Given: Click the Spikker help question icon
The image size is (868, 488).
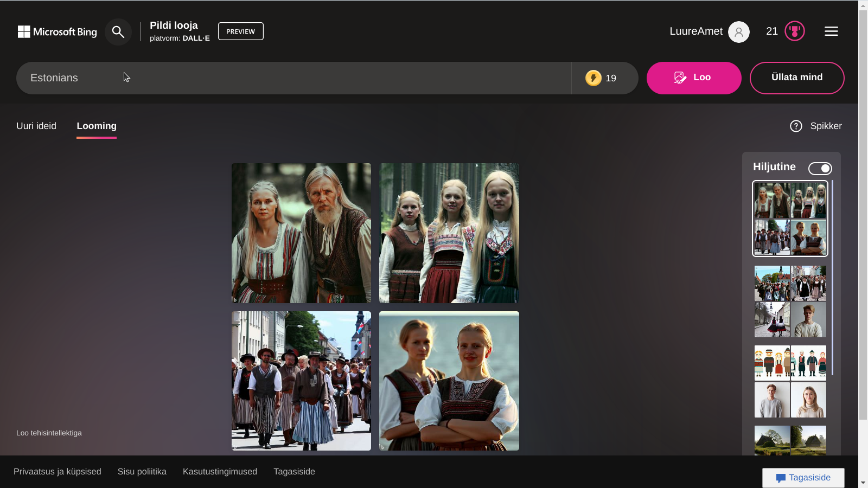Looking at the screenshot, I should (796, 126).
